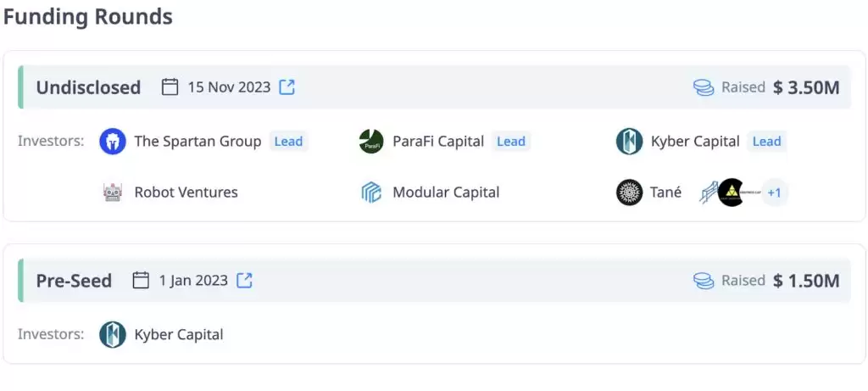Click coins icon next to Raised $ 3.50M
Viewport: 868px width, 391px height.
pyautogui.click(x=704, y=87)
